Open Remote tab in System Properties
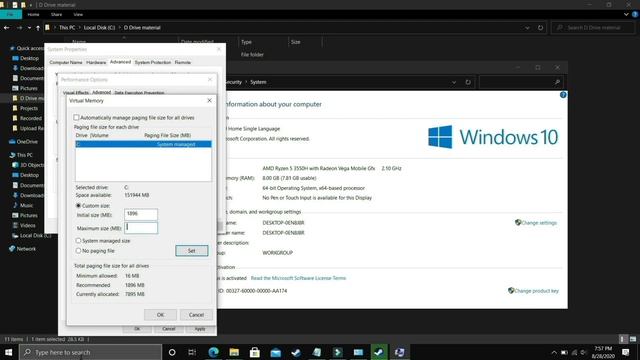Screen dimensions: 640x360 182,62
